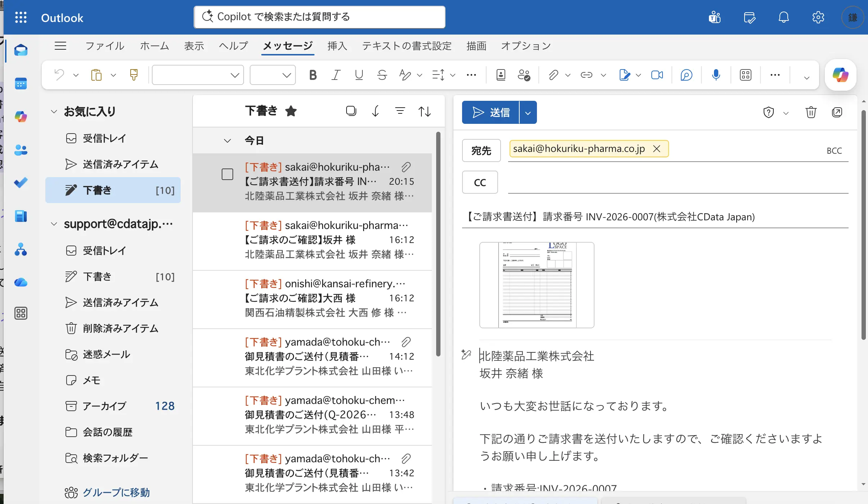Viewport: 868px width, 504px height.
Task: Open sensitivity shield dropdown arrow
Action: 786,113
